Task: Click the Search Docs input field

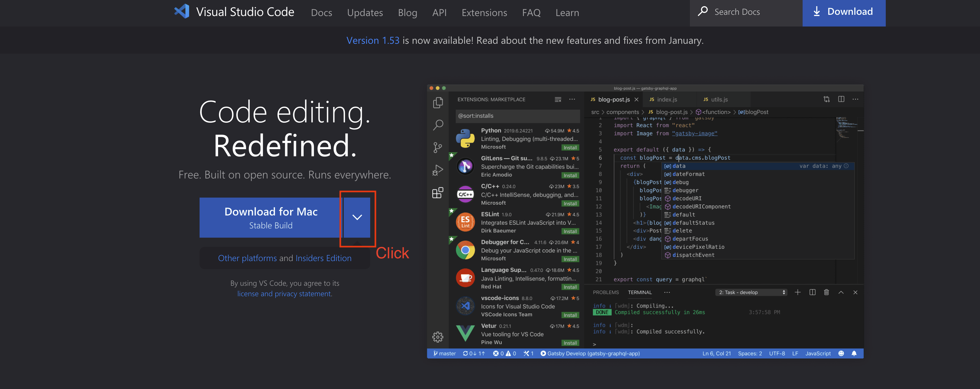Action: 746,13
